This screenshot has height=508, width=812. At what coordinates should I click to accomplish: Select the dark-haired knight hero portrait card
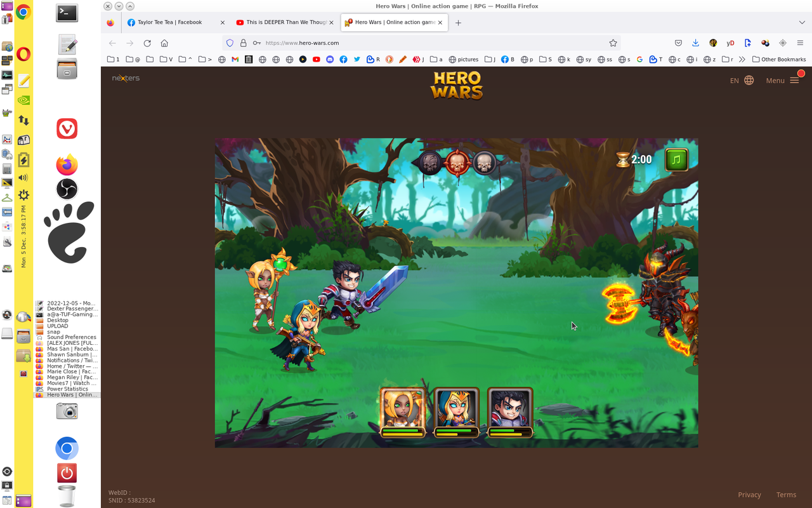pos(510,412)
